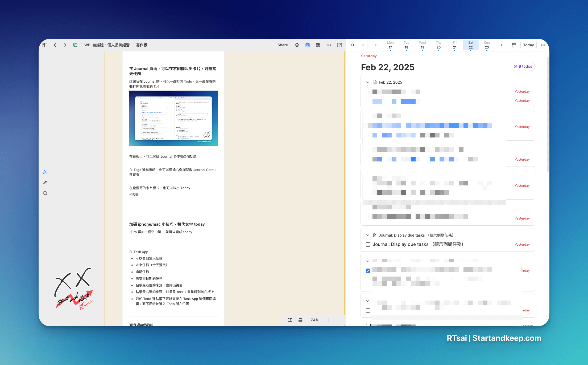This screenshot has height=365, width=588.
Task: Toggle the right side panel icon
Action: pyautogui.click(x=339, y=45)
